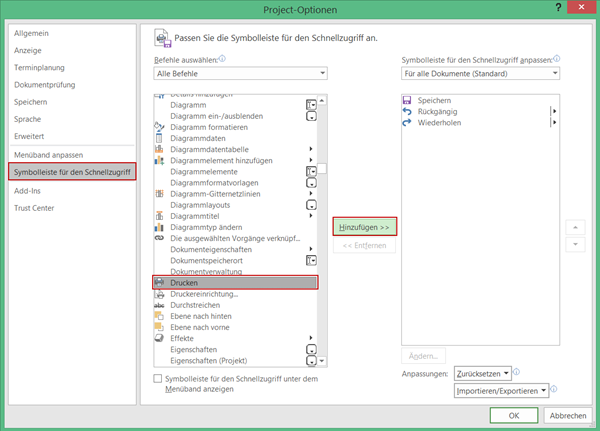
Task: Click the command list scroll down arrow
Action: (x=322, y=361)
